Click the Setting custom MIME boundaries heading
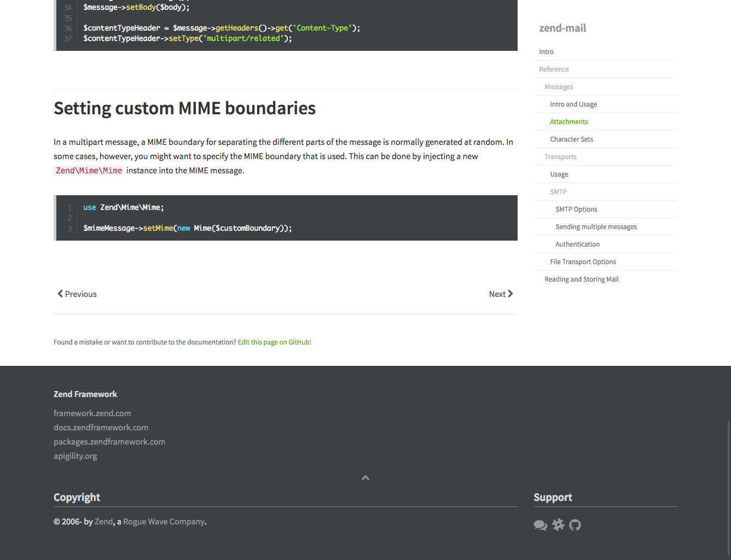 [x=184, y=108]
